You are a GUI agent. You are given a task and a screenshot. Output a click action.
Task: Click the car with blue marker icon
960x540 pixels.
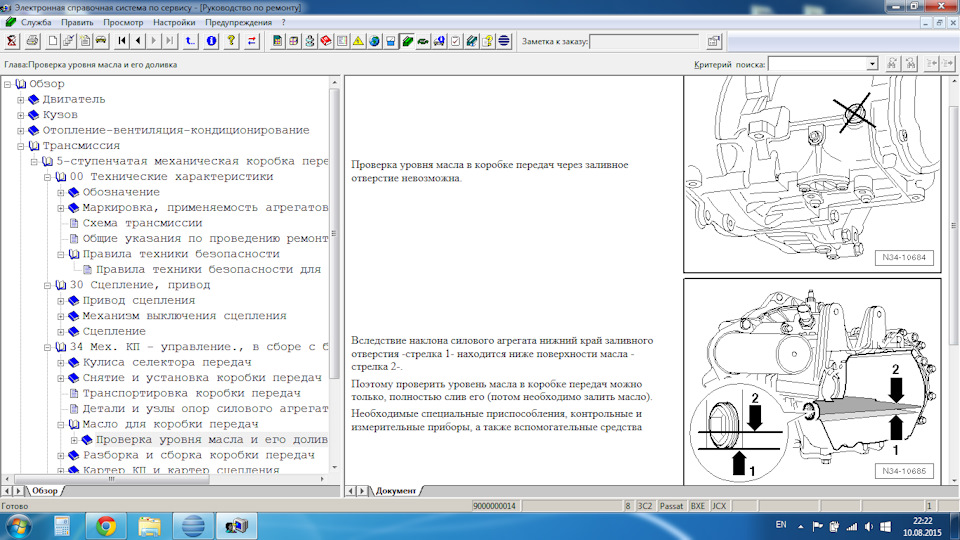point(439,41)
